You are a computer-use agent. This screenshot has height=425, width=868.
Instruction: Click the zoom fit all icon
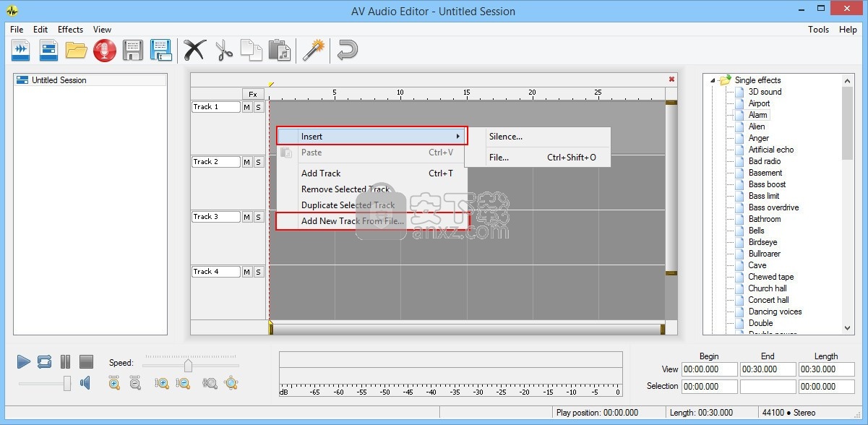(231, 383)
